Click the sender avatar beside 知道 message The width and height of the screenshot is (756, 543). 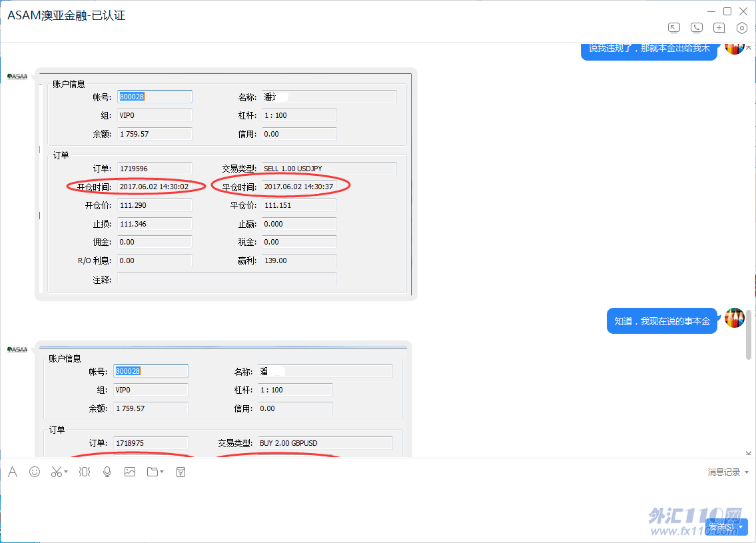(x=734, y=318)
